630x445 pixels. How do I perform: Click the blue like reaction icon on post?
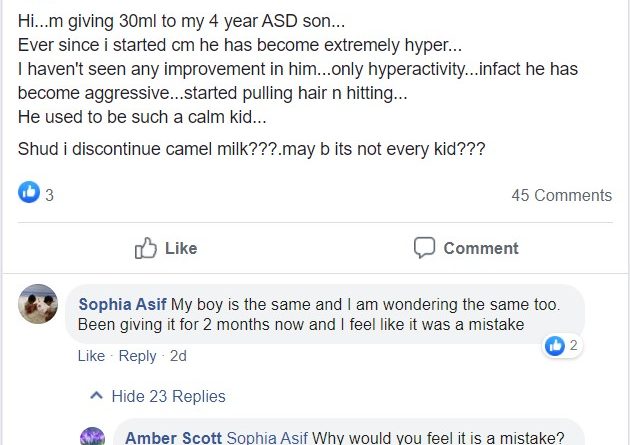click(x=29, y=193)
